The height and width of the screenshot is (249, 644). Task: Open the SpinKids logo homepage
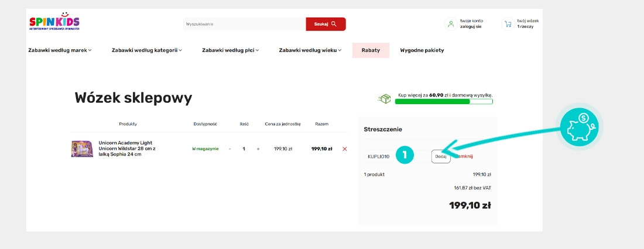click(54, 21)
